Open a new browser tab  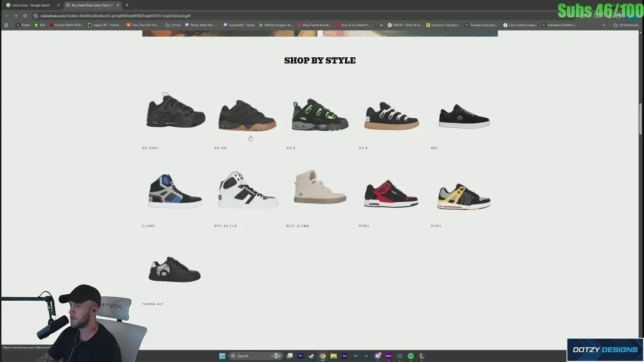(127, 5)
